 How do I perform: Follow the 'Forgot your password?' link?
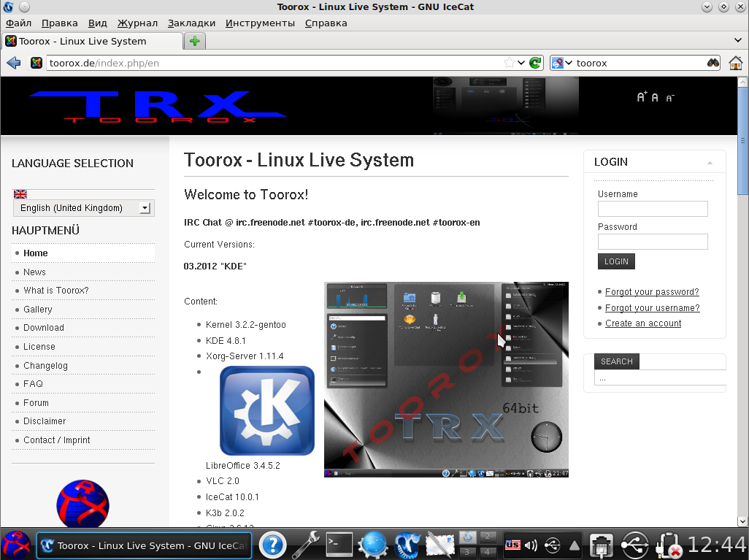(x=652, y=292)
